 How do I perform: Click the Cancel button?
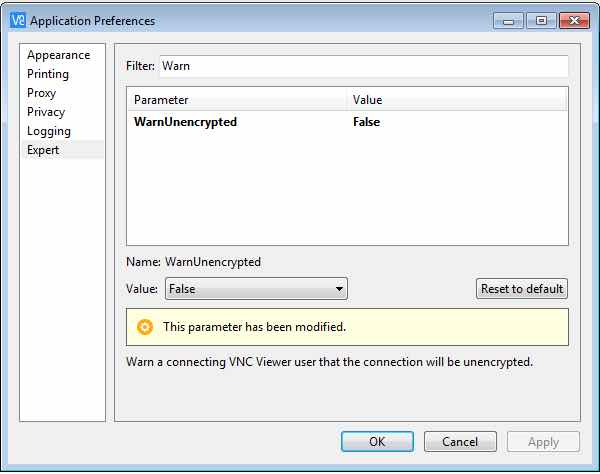point(460,442)
